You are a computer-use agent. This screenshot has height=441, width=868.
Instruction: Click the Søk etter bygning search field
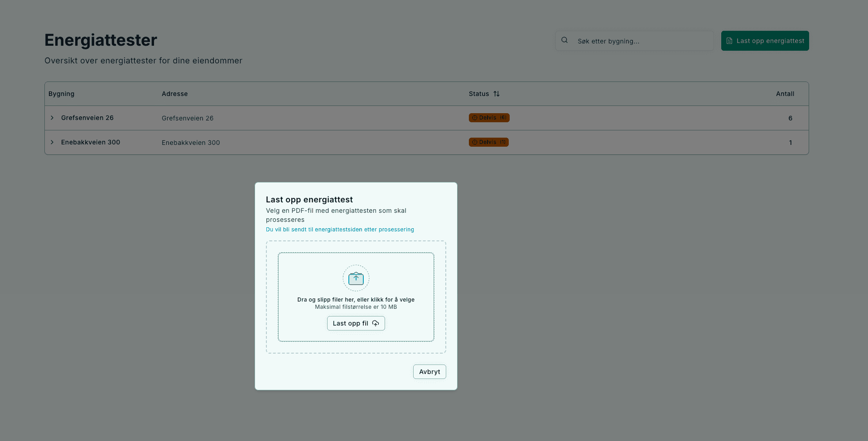[634, 40]
